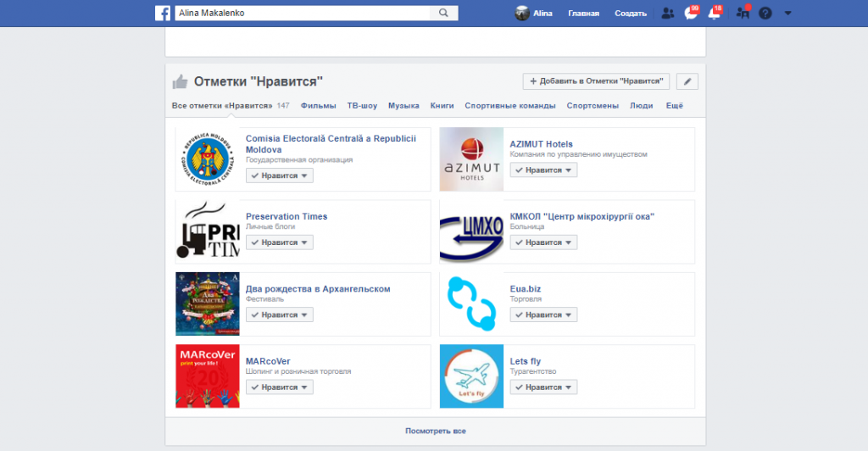Open the help question mark icon
This screenshot has width=868, height=451.
click(765, 14)
